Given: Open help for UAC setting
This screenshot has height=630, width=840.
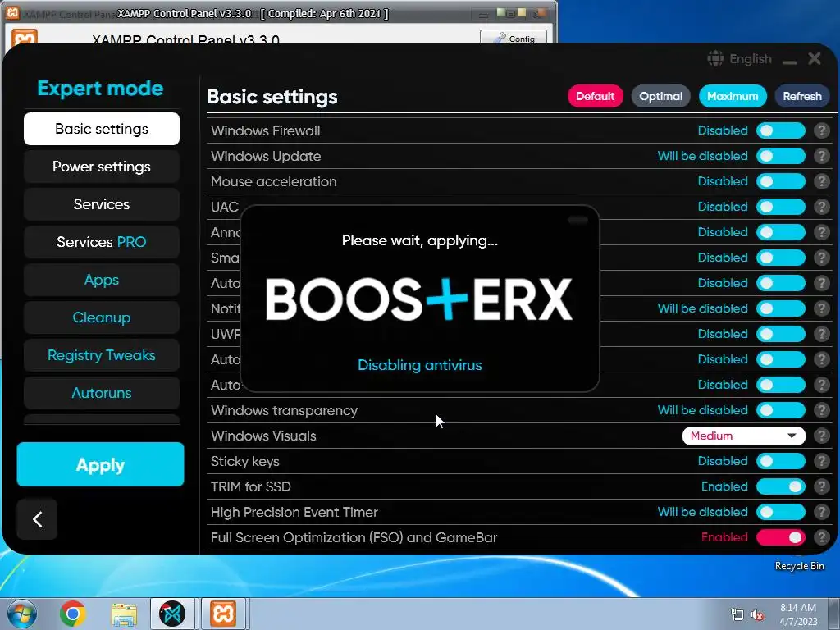Looking at the screenshot, I should coord(821,207).
